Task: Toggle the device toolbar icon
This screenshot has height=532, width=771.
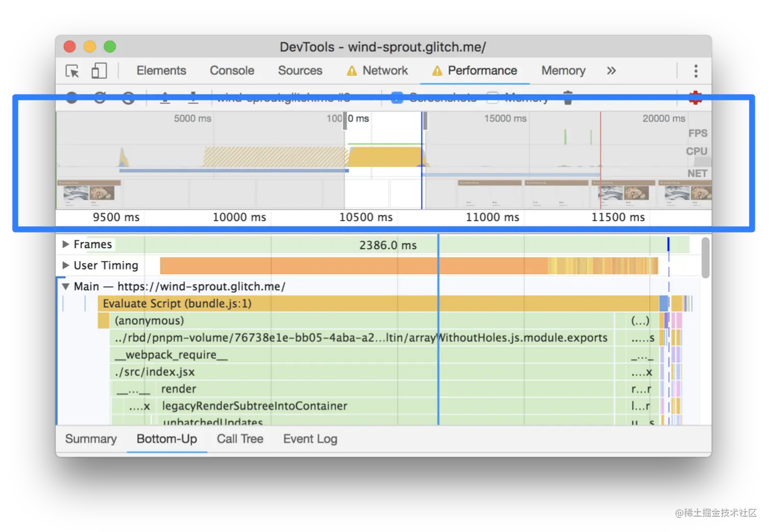Action: point(99,71)
